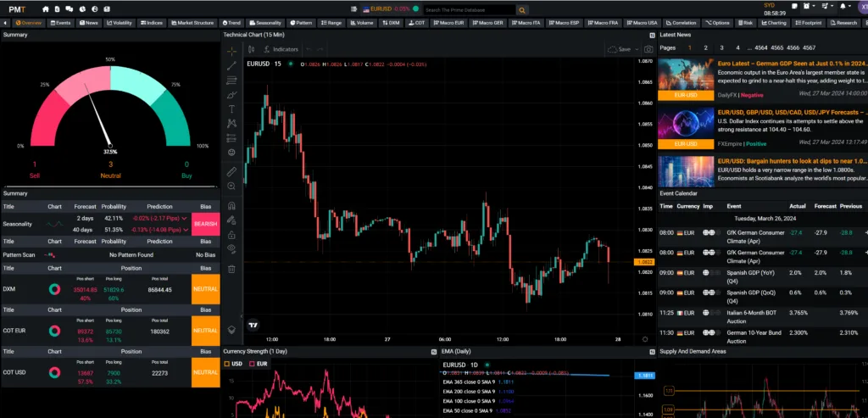This screenshot has height=418, width=868.
Task: Open the chat bubbles icon in the top bar
Action: tap(70, 9)
